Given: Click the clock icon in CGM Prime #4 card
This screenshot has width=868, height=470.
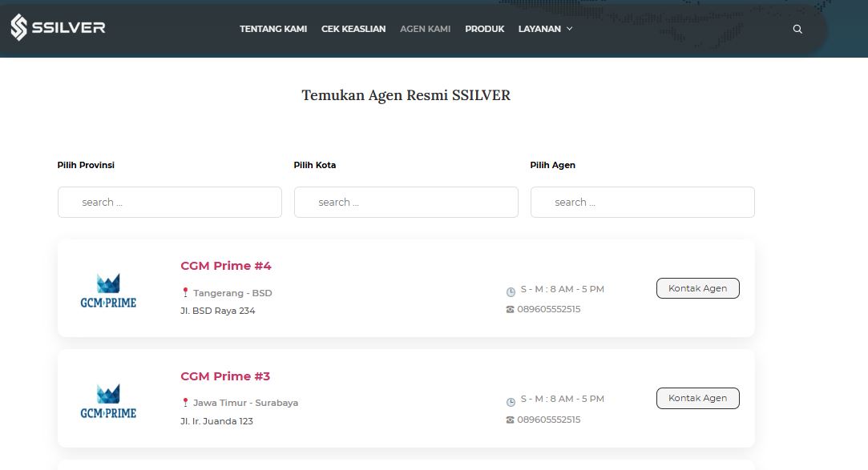Looking at the screenshot, I should 511,291.
